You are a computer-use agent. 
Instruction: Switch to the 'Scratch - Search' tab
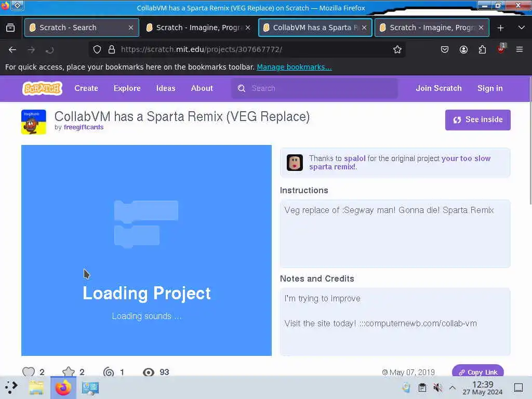(x=82, y=28)
